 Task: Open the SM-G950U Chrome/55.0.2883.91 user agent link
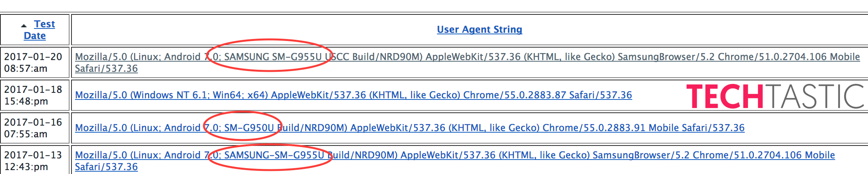[410, 128]
